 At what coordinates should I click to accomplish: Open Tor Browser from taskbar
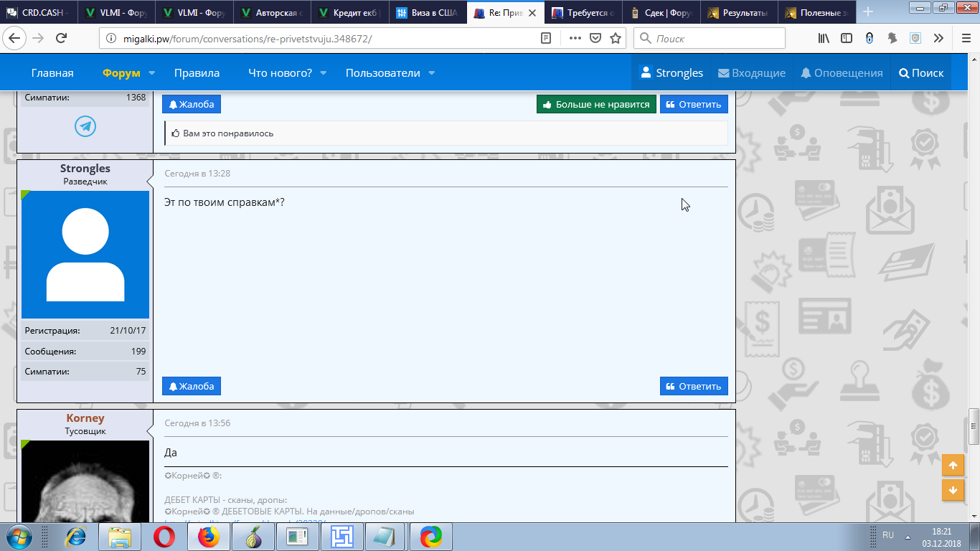[x=253, y=536]
